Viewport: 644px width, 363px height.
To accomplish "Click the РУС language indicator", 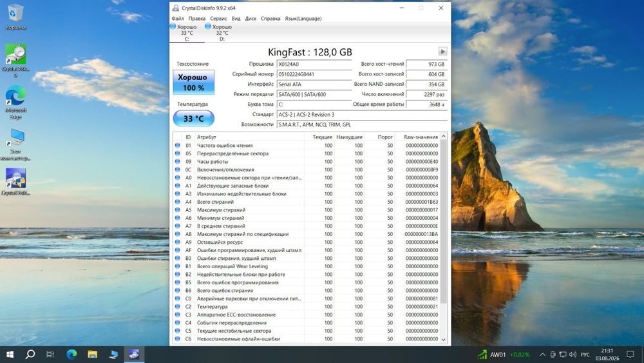I will click(585, 355).
